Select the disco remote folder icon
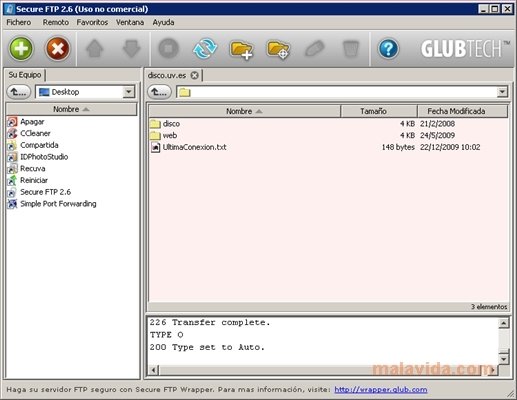 (x=155, y=124)
